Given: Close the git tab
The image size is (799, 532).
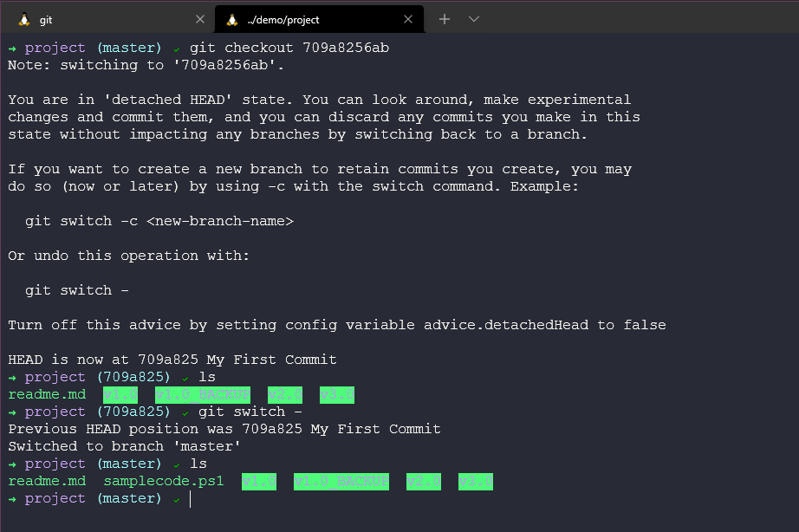Looking at the screenshot, I should pos(200,19).
